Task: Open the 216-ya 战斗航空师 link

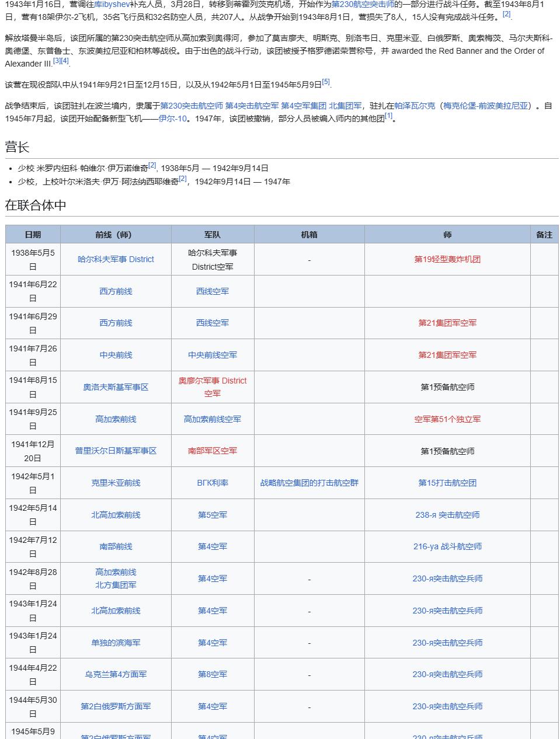Action: coord(447,546)
